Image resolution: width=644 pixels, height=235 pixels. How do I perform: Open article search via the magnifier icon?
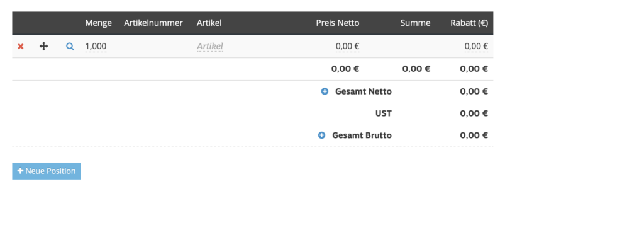[70, 47]
